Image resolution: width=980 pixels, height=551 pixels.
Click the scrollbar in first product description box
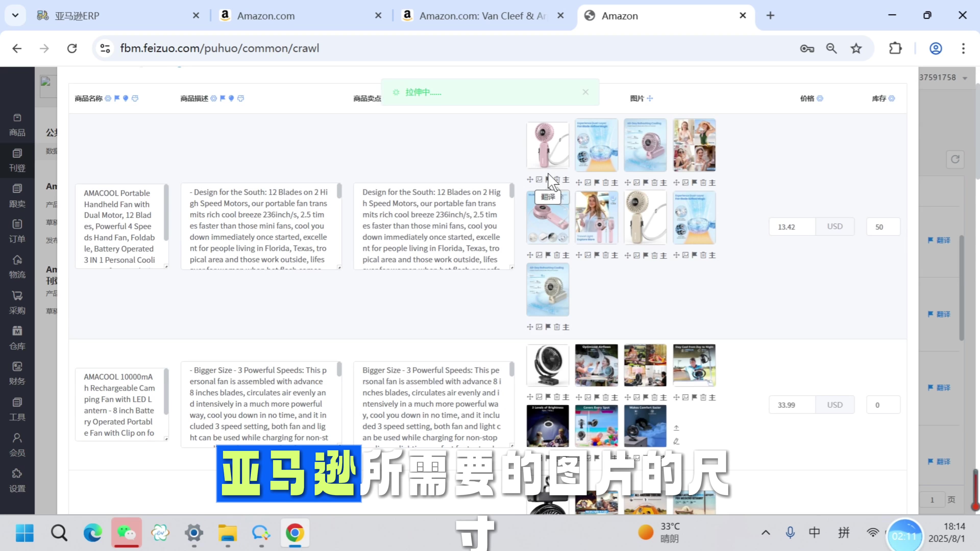click(339, 191)
